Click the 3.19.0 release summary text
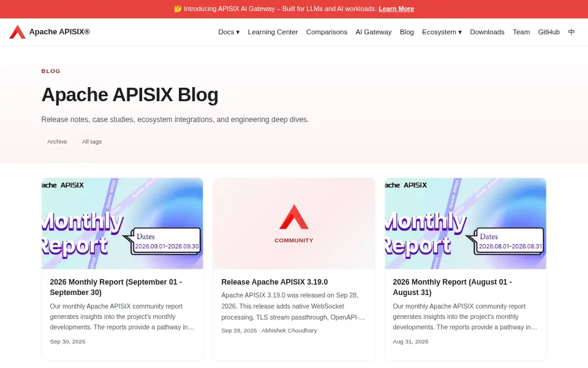The height and width of the screenshot is (368, 588). pyautogui.click(x=293, y=306)
